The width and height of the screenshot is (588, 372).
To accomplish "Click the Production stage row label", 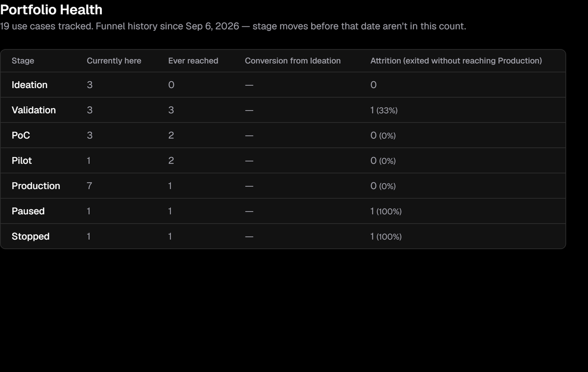I will (x=36, y=186).
